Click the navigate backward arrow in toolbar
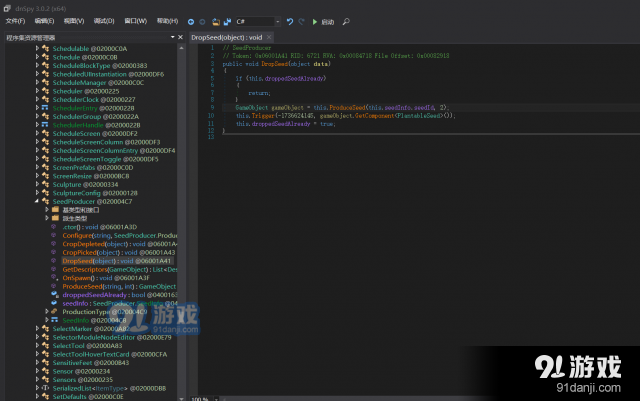This screenshot has width=640, height=401. coord(191,22)
